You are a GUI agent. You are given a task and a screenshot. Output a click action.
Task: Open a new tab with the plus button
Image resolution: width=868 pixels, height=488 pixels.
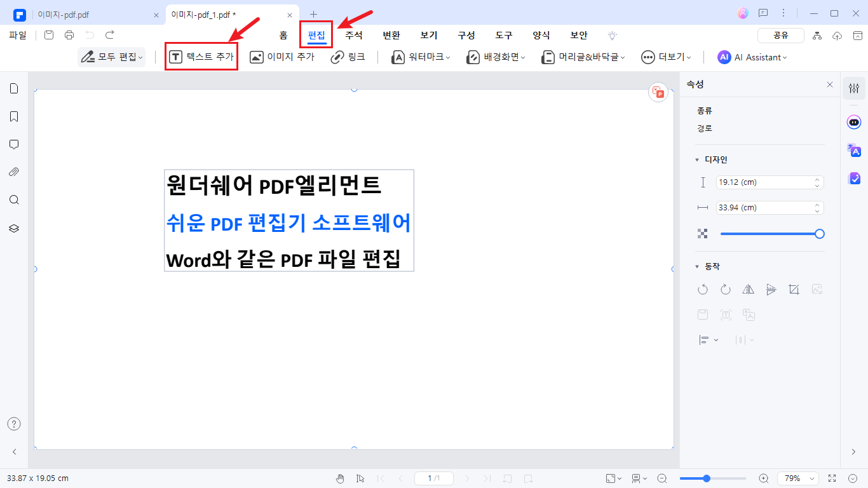coord(313,14)
